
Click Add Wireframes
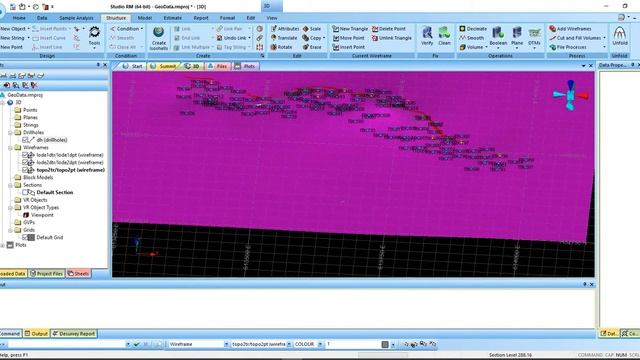[x=570, y=29]
